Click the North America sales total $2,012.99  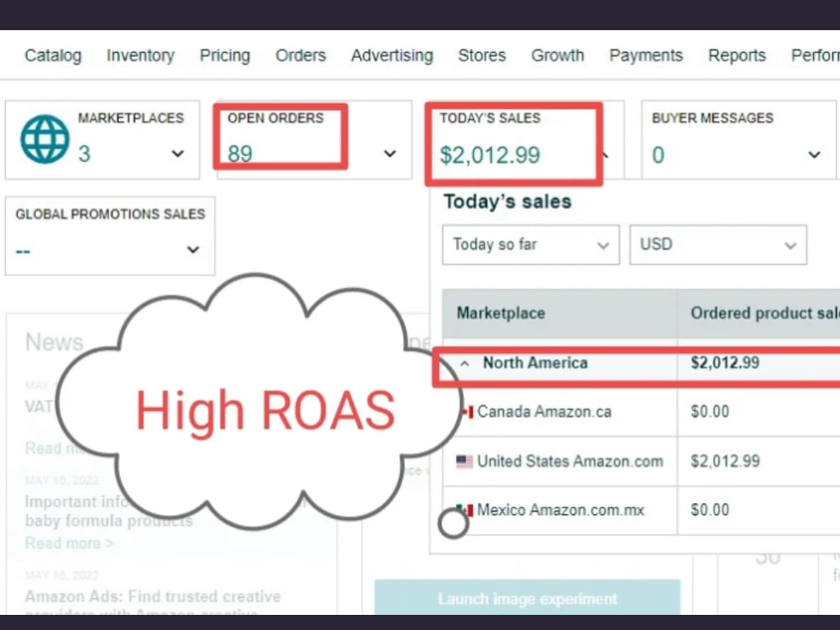725,363
